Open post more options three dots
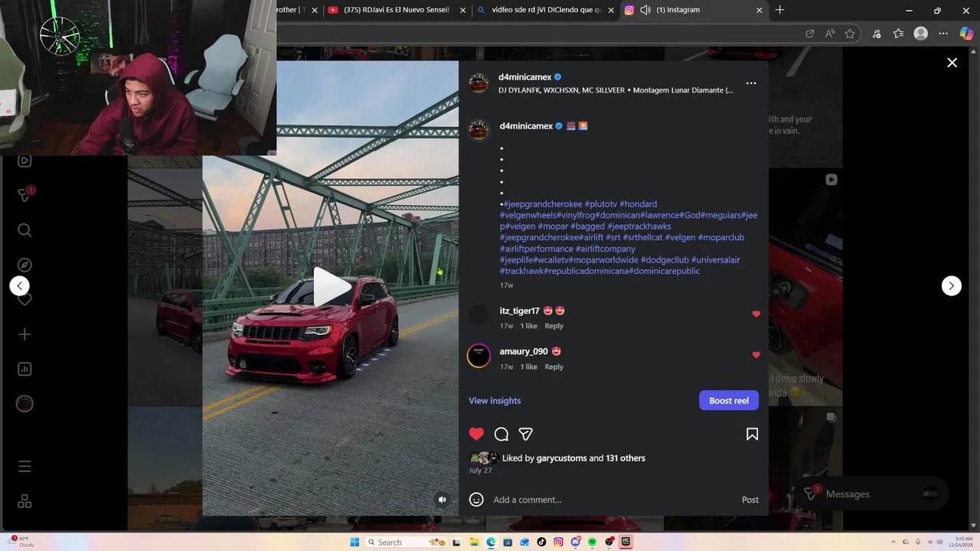Screen dimensions: 980x551 coord(751,83)
